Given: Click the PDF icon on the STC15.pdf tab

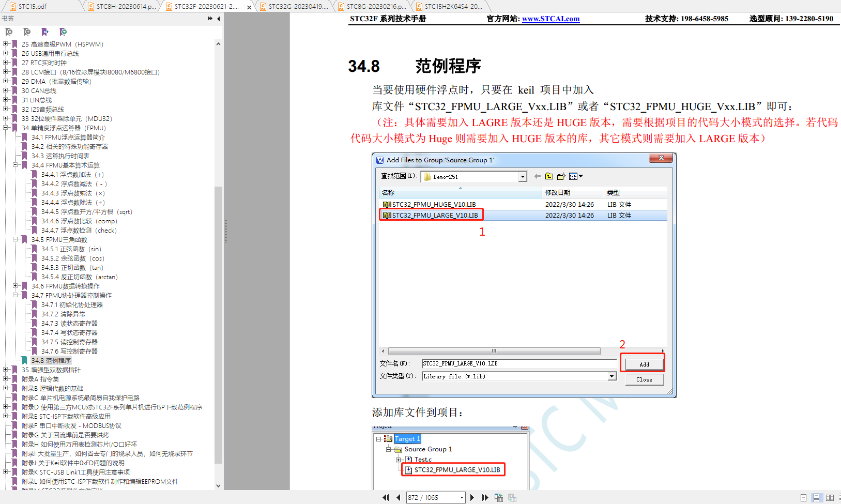Looking at the screenshot, I should click(13, 7).
